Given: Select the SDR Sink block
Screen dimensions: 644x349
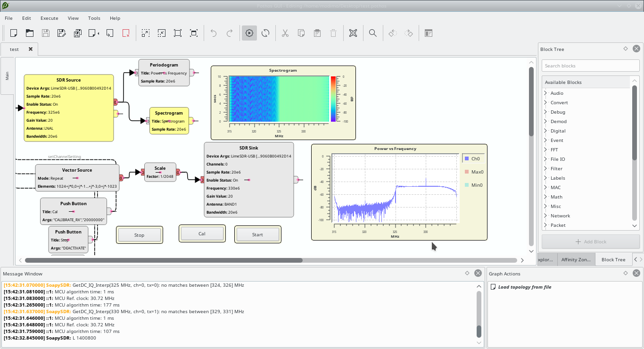Looking at the screenshot, I should (249, 180).
